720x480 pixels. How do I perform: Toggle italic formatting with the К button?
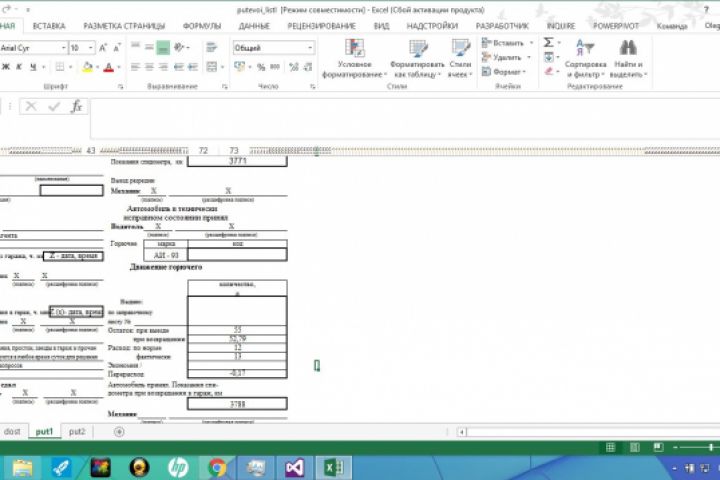pyautogui.click(x=19, y=67)
